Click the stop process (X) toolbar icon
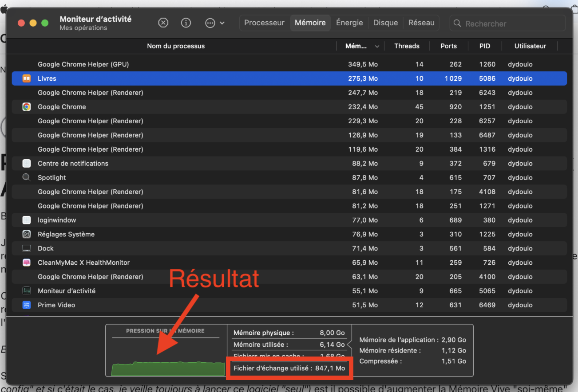This screenshot has width=578, height=392. 163,23
